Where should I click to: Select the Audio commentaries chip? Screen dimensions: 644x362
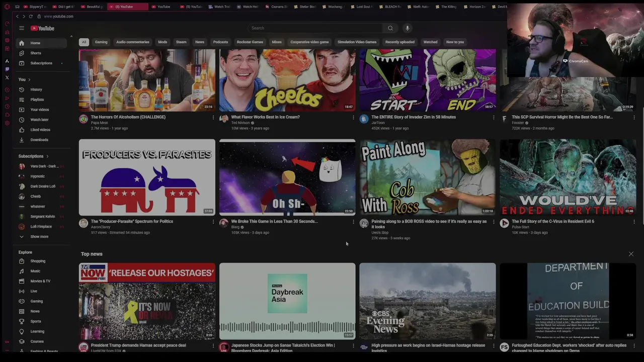[133, 42]
